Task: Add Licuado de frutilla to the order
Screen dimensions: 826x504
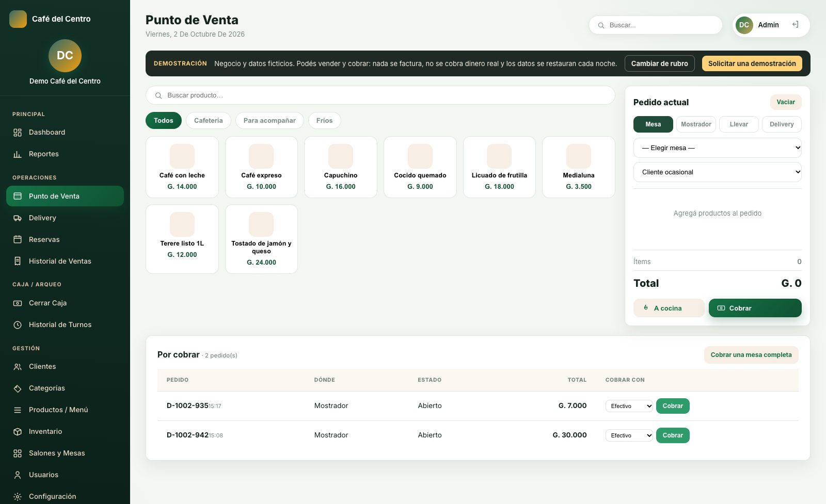Action: click(x=499, y=167)
